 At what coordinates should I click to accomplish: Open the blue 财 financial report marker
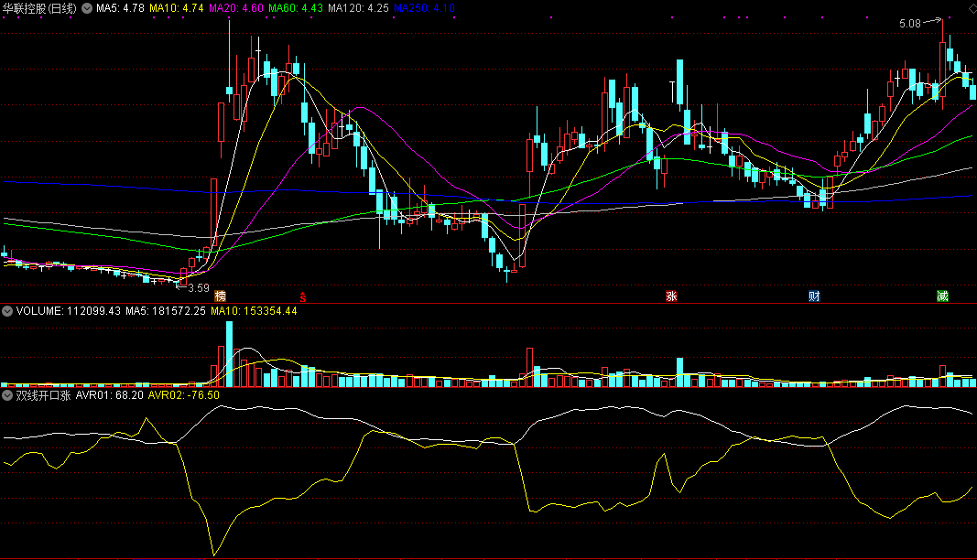pos(814,296)
